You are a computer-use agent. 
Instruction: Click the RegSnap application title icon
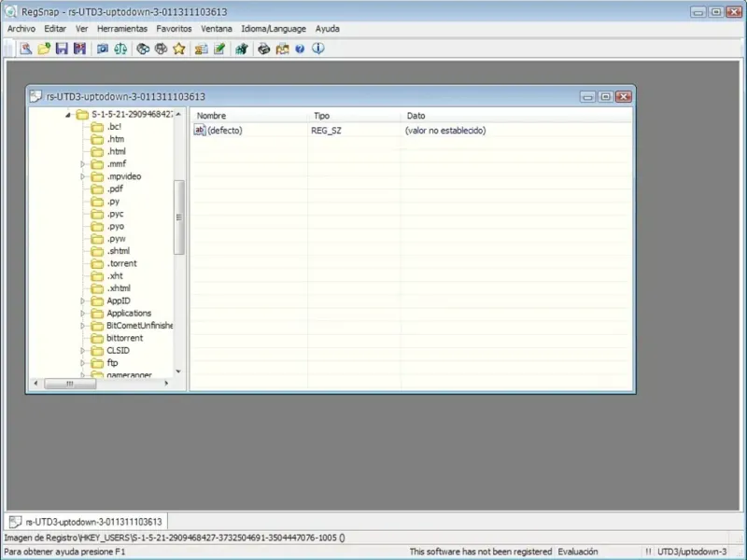(x=10, y=11)
